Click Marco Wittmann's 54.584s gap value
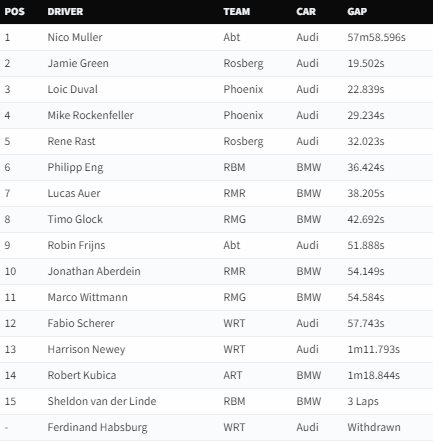 pyautogui.click(x=366, y=297)
